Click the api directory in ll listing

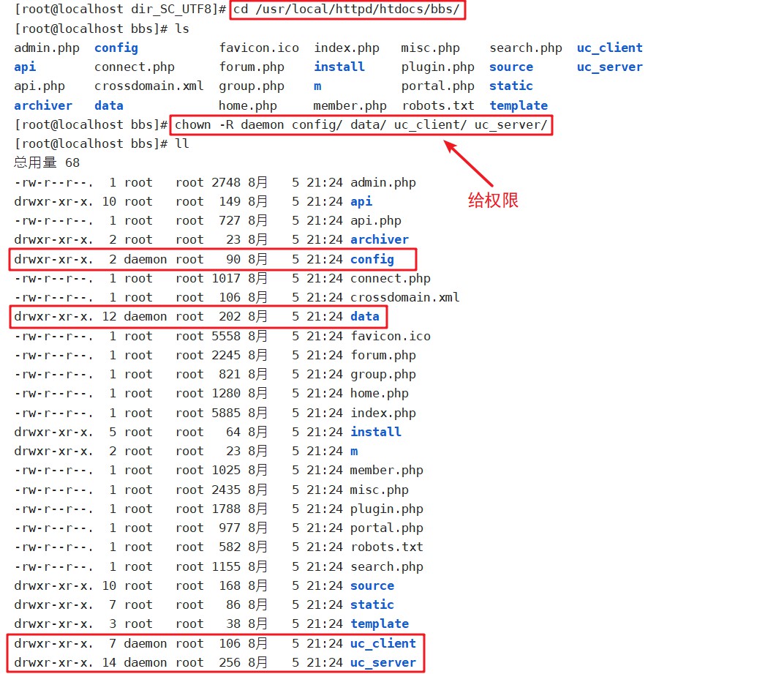361,202
